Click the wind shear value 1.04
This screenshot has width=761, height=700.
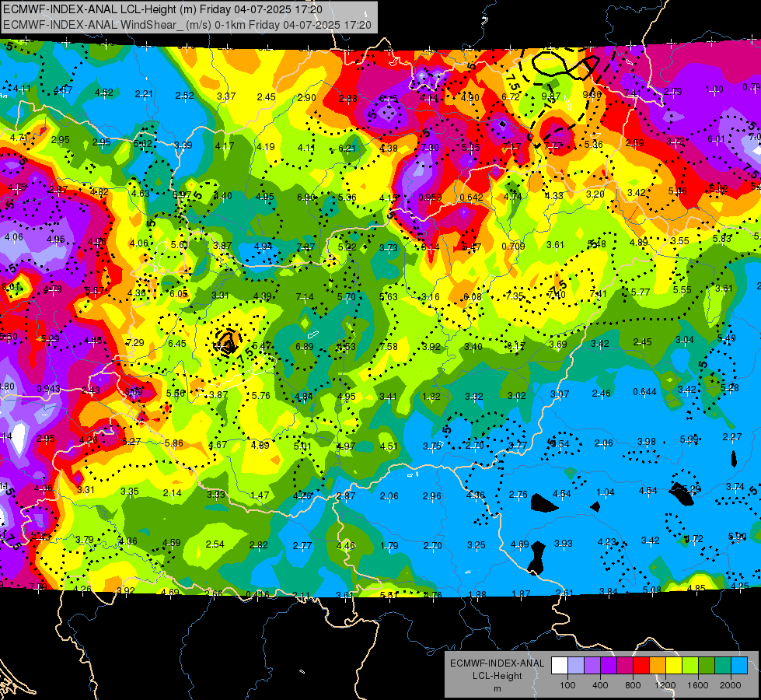(x=606, y=492)
